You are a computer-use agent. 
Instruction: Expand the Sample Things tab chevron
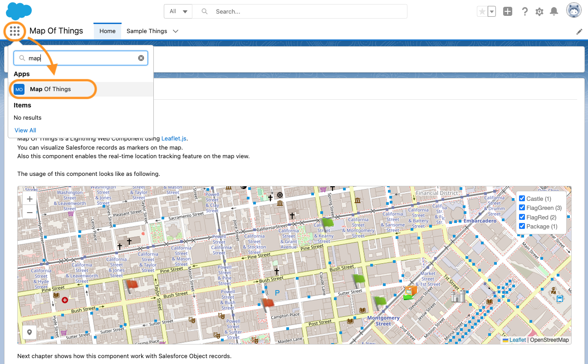coord(176,31)
